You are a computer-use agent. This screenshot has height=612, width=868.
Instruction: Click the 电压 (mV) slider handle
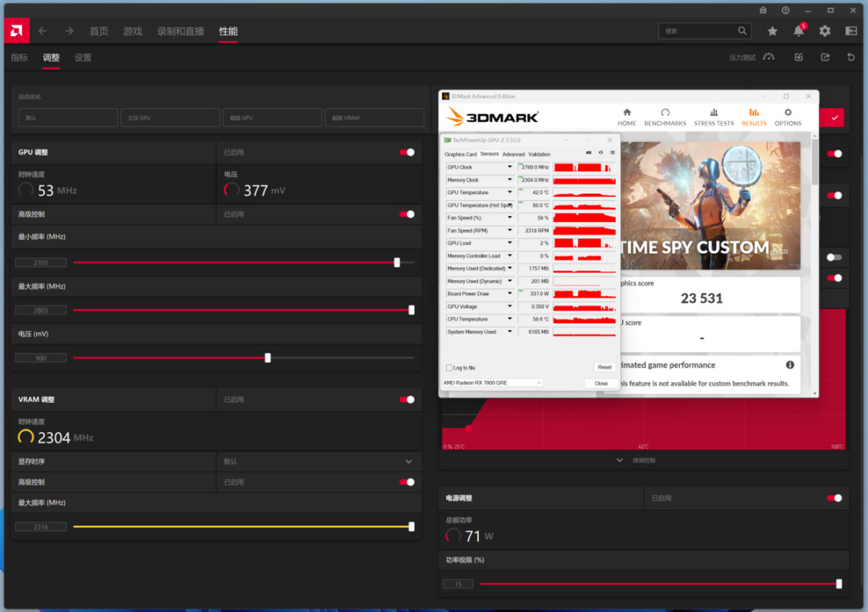[x=268, y=358]
